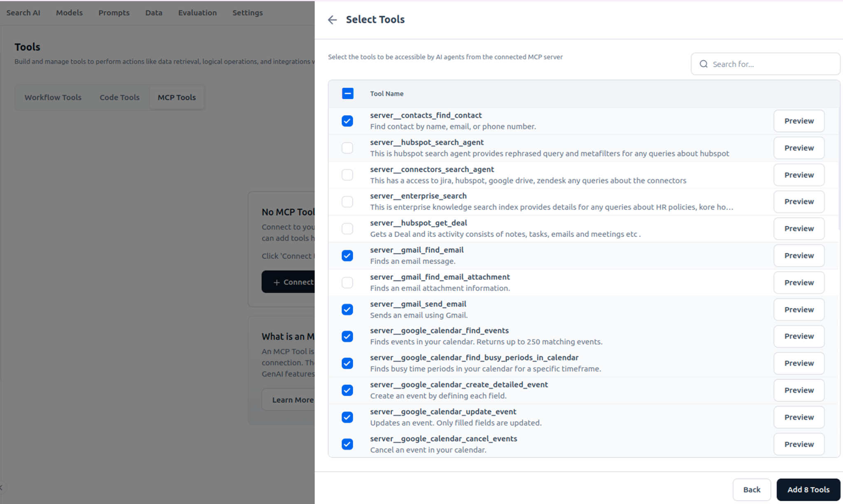Preview the server__hubspot_get_deal tool

[799, 229]
